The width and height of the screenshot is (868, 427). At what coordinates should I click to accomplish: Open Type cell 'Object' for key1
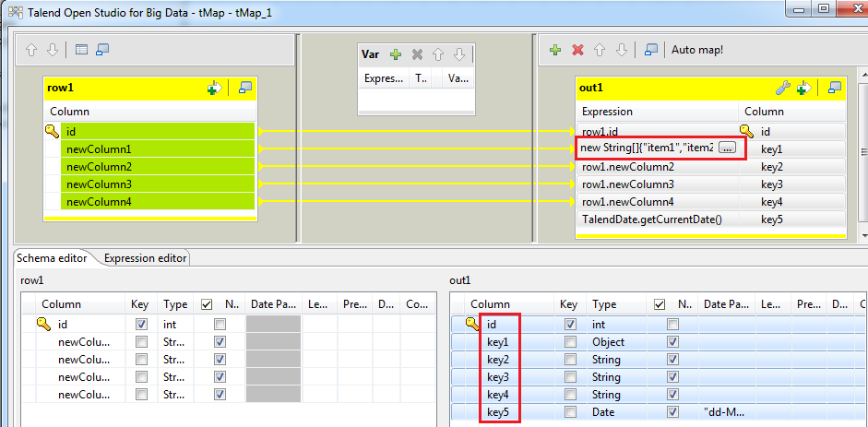tap(616, 342)
